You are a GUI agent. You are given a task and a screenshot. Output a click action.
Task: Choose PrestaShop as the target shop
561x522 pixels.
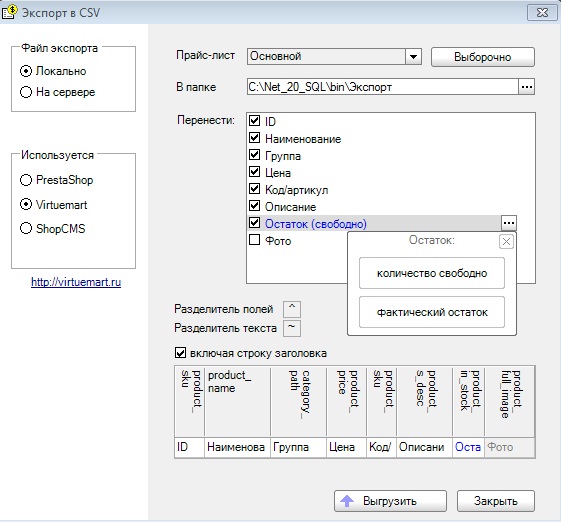pyautogui.click(x=26, y=180)
